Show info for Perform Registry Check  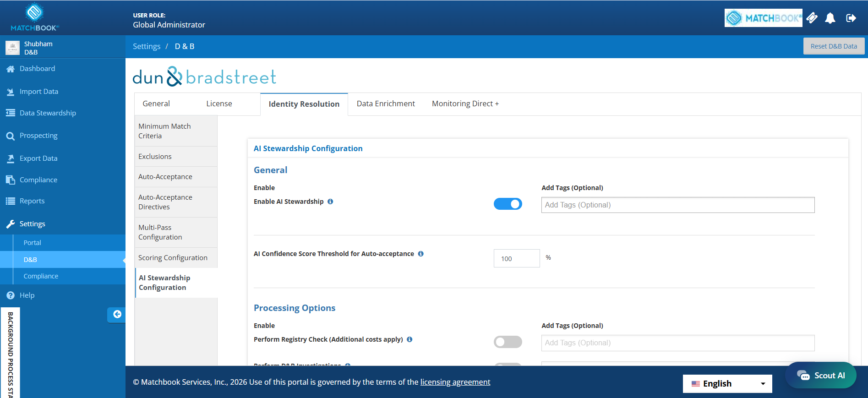click(x=409, y=339)
